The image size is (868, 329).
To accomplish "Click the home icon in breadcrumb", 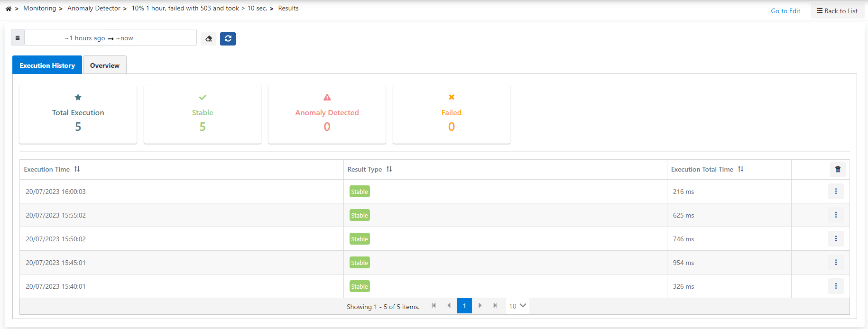I will point(9,9).
